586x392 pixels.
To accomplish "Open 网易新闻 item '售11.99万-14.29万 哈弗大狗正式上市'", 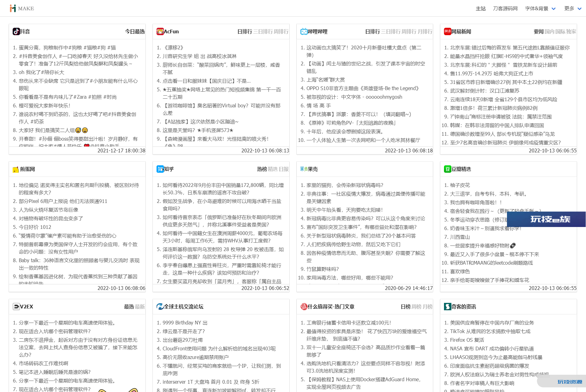I will (492, 73).
